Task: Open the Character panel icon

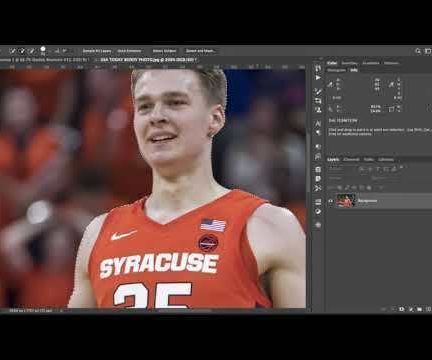Action: pyautogui.click(x=318, y=123)
